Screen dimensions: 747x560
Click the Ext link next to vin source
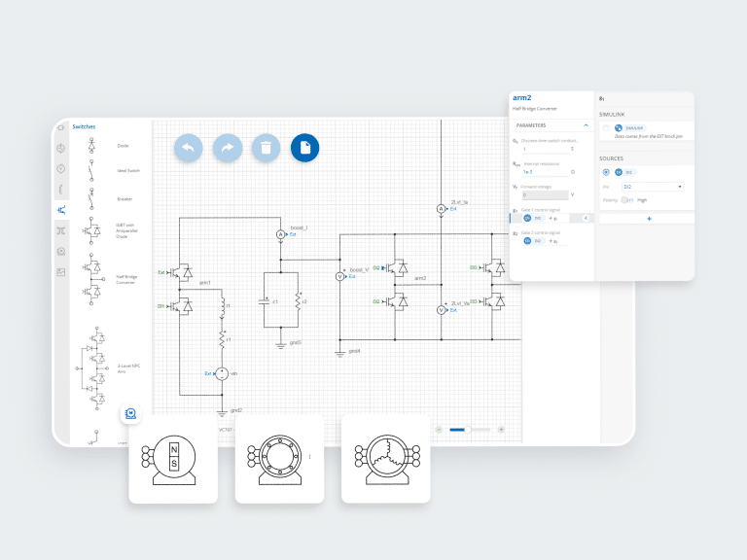coord(208,373)
